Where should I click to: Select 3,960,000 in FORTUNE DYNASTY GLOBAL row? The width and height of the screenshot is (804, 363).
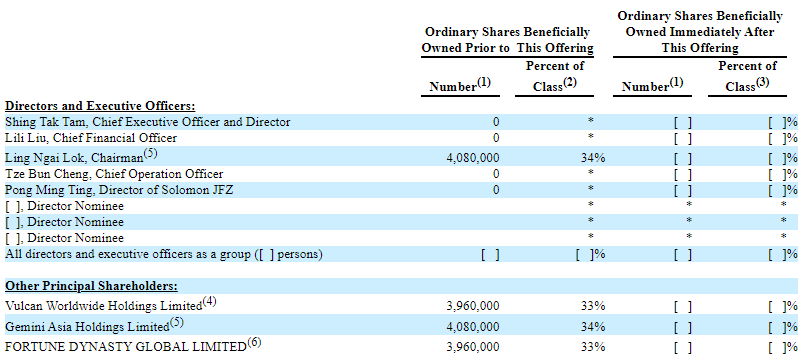pyautogui.click(x=473, y=347)
